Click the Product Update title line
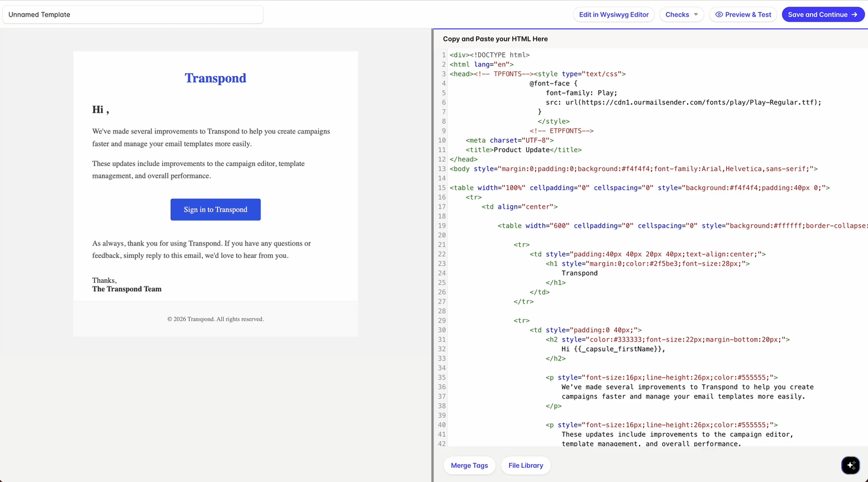The height and width of the screenshot is (482, 868). 523,150
